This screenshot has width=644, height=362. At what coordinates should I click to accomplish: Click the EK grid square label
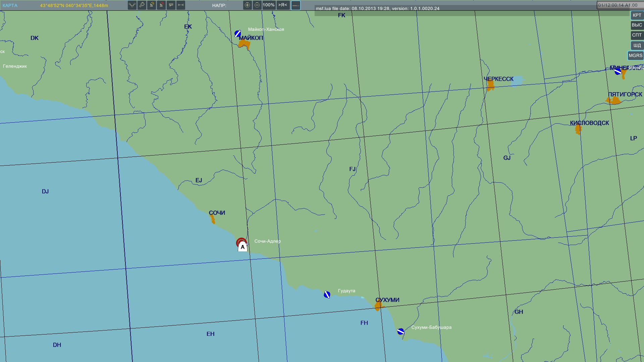click(188, 26)
